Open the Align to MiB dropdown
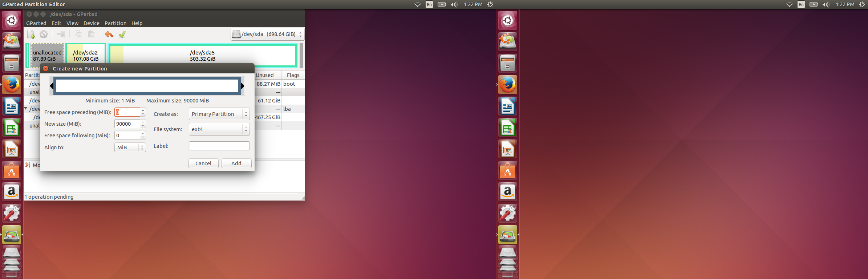Viewport: 868px width, 279px height. pos(130,147)
